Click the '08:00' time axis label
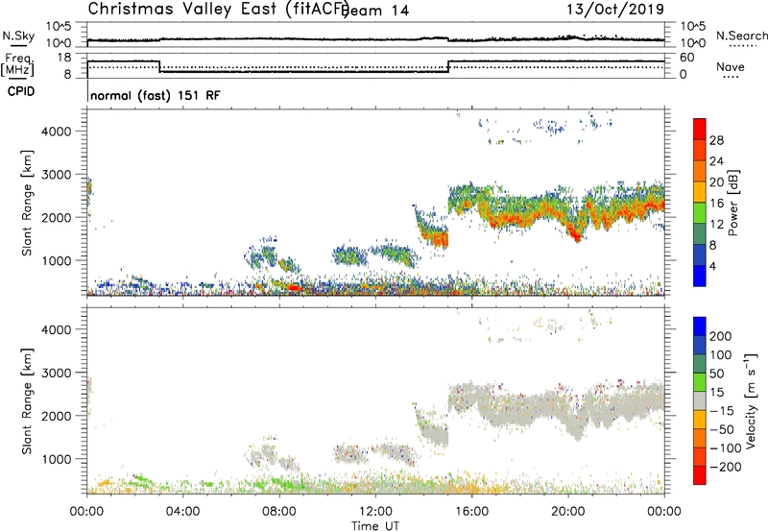Viewport: 768px width, 532px height. coord(279,512)
